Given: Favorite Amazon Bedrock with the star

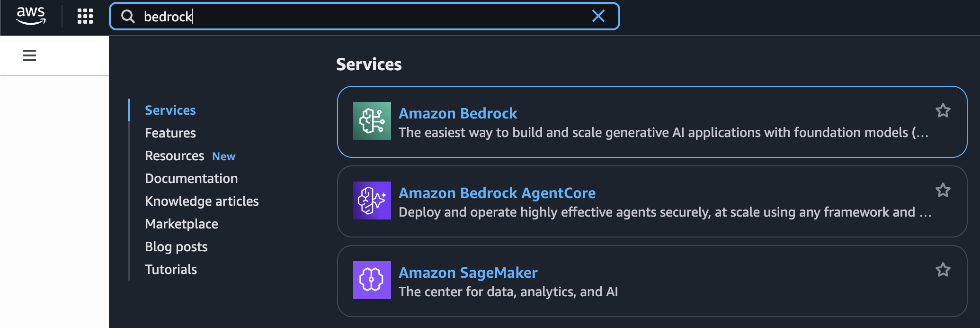Looking at the screenshot, I should coord(943,109).
